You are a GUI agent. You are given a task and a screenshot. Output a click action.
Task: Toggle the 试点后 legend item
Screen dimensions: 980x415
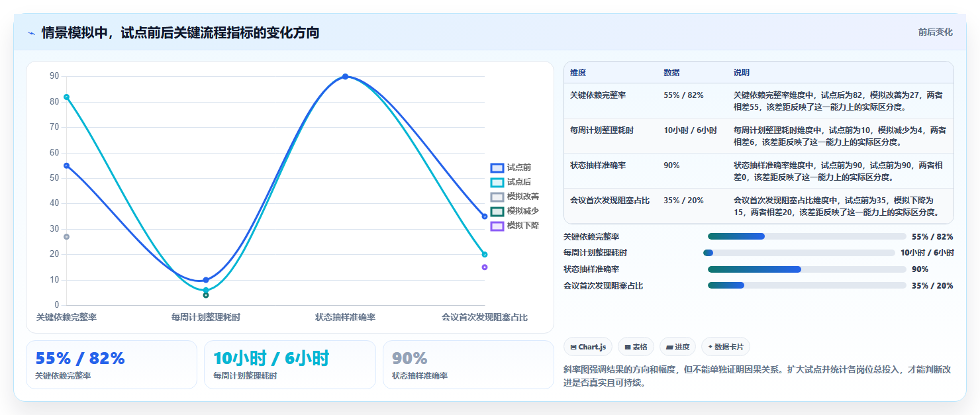(x=511, y=182)
